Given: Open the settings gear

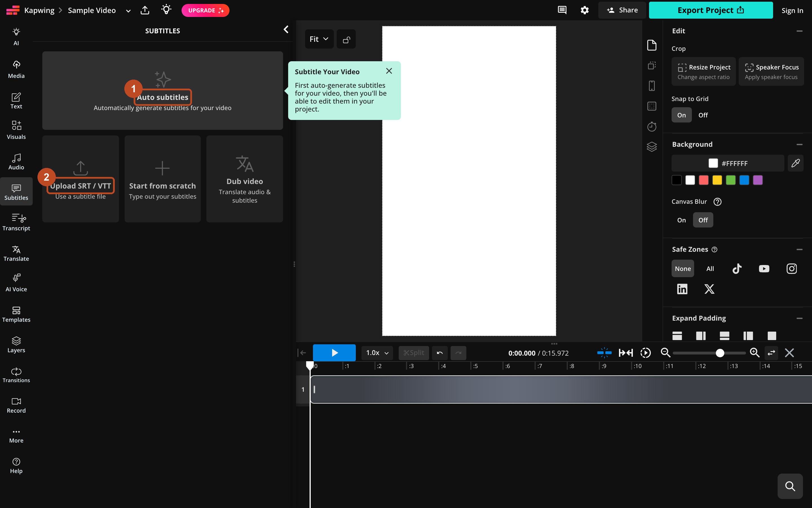Looking at the screenshot, I should [x=584, y=10].
